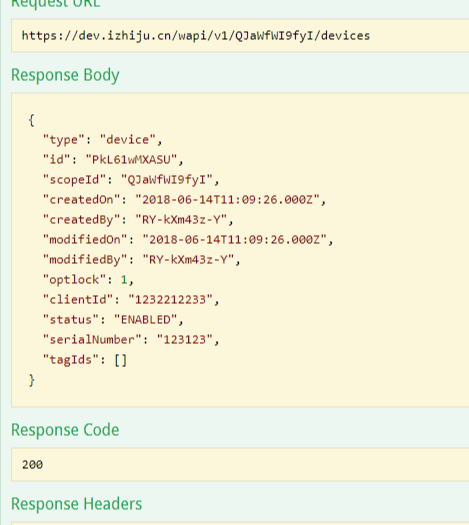
Task: Click the status value ENABLED
Action: [146, 319]
